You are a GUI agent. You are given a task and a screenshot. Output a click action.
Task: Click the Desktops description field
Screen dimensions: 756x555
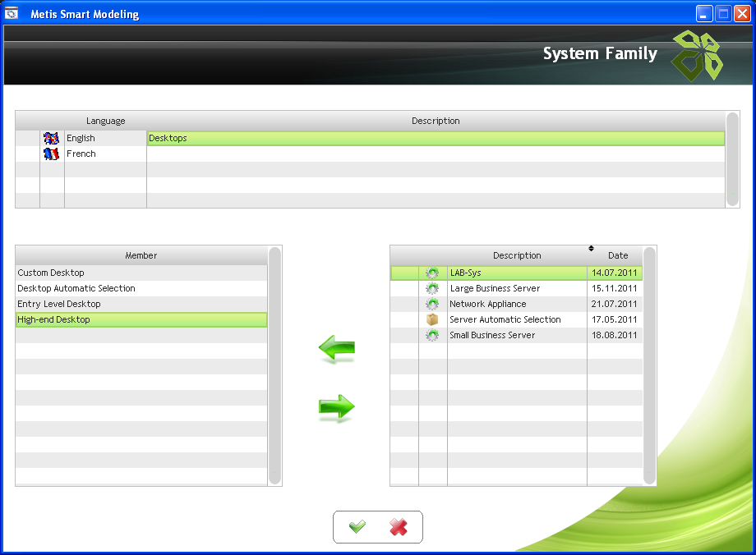pyautogui.click(x=436, y=138)
